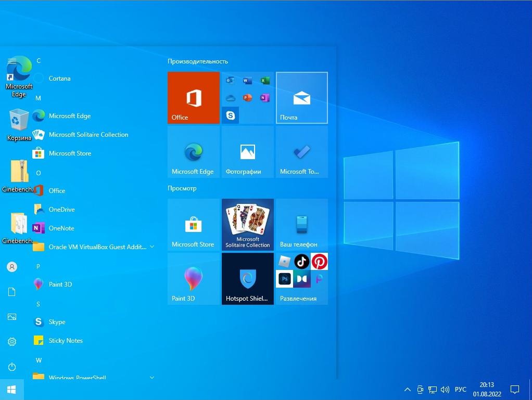Open network status tray icon
532x400 pixels.
click(432, 390)
